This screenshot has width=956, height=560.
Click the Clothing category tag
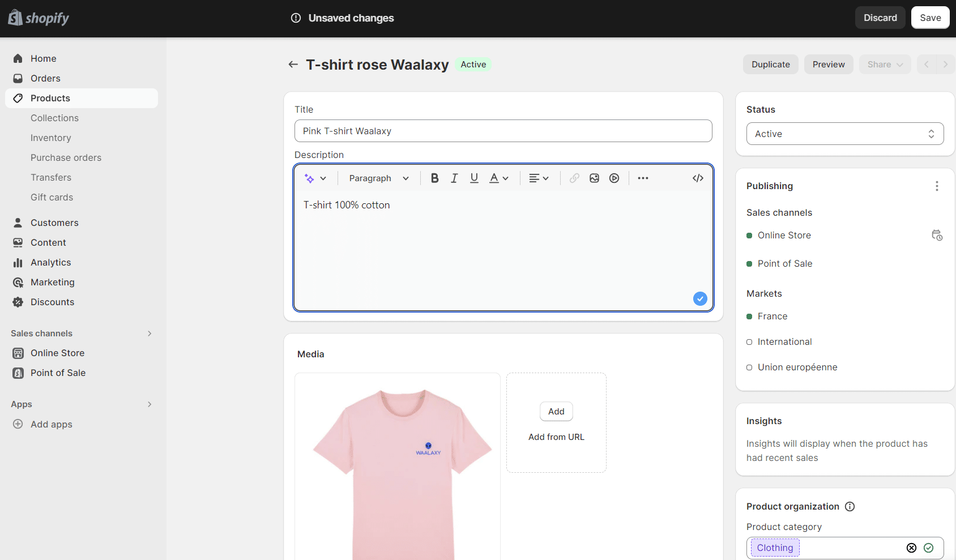coord(775,548)
